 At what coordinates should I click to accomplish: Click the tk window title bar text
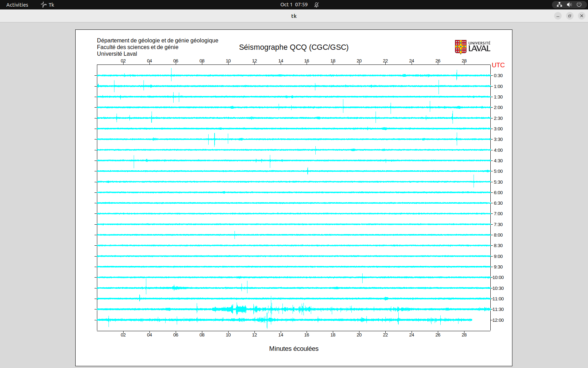[x=294, y=16]
